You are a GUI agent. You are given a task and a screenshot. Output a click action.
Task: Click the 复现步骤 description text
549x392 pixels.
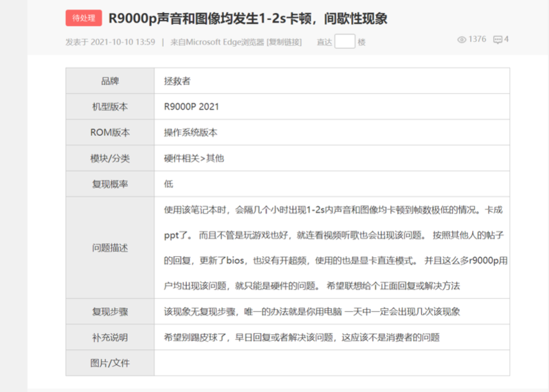[311, 311]
